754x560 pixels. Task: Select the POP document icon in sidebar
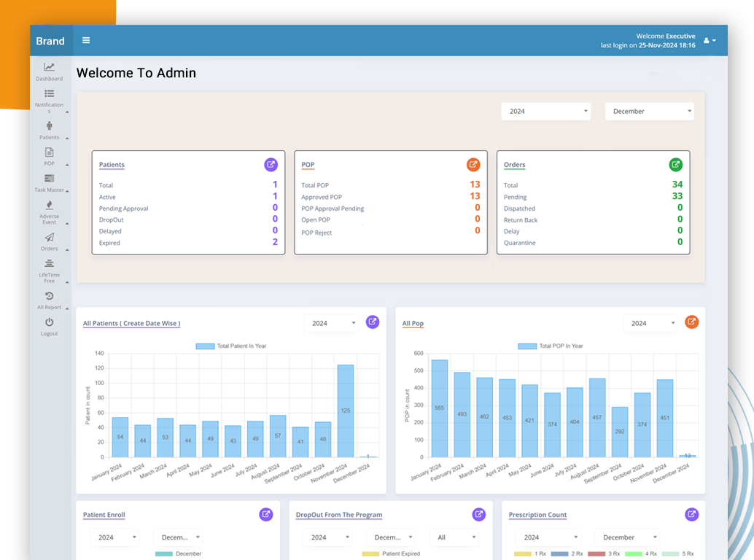click(49, 152)
